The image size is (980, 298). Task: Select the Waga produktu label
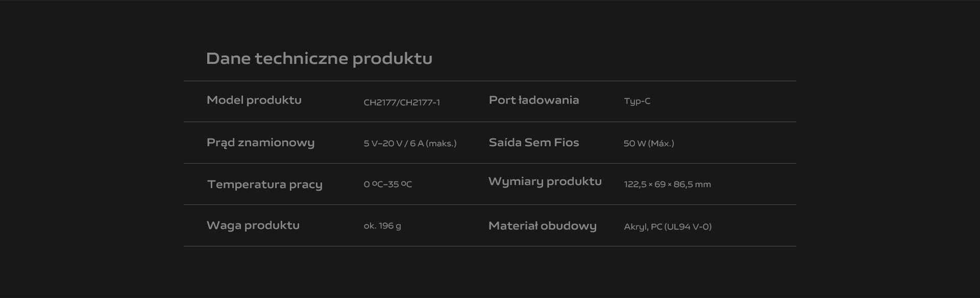(253, 225)
